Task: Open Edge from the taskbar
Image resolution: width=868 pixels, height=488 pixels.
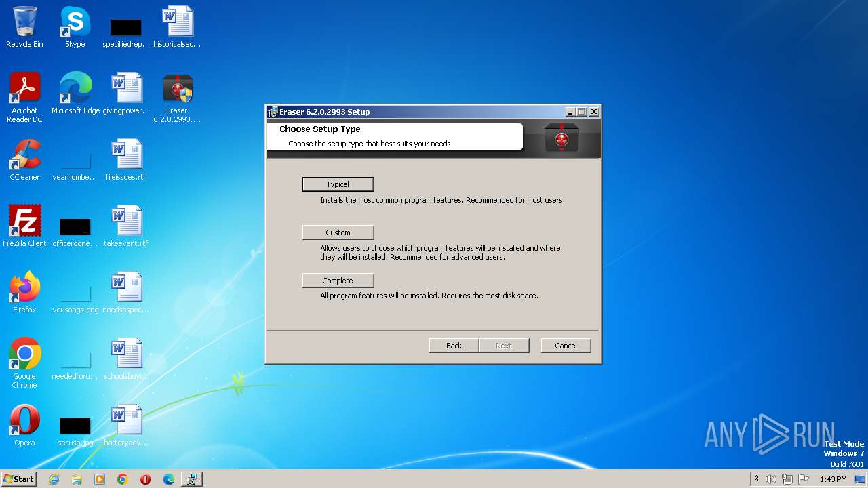Action: 169,479
